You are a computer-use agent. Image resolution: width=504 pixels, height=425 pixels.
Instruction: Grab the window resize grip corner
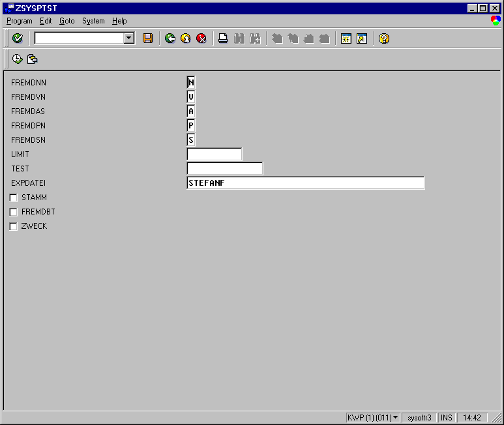coord(497,418)
